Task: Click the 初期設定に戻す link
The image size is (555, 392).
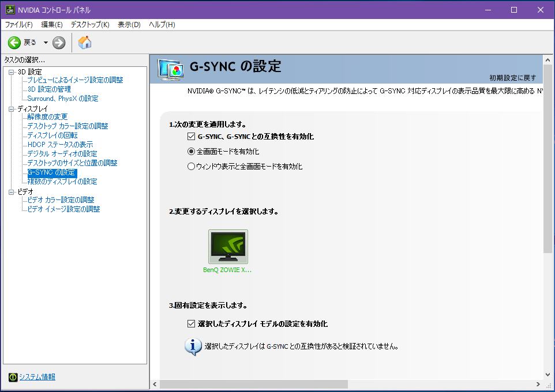Action: pos(512,78)
